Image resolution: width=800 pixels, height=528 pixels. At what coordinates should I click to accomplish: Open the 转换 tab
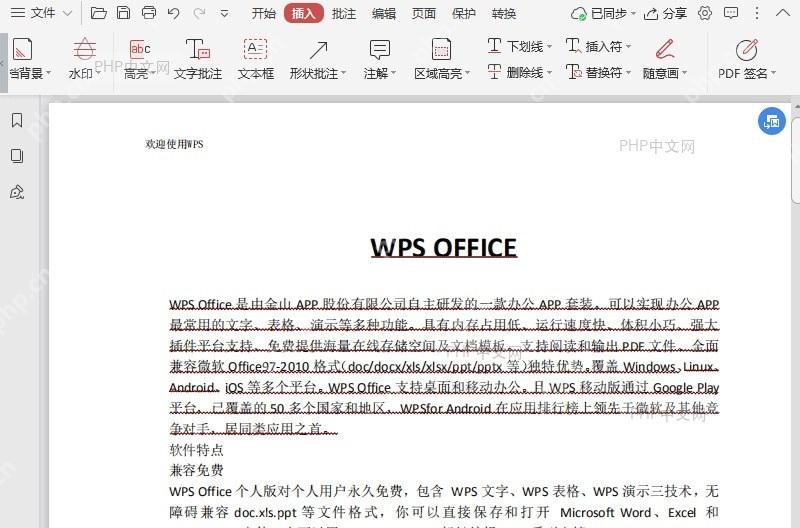point(504,13)
